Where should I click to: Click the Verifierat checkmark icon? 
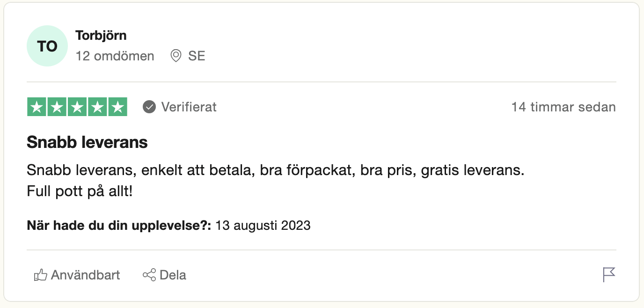pyautogui.click(x=149, y=107)
